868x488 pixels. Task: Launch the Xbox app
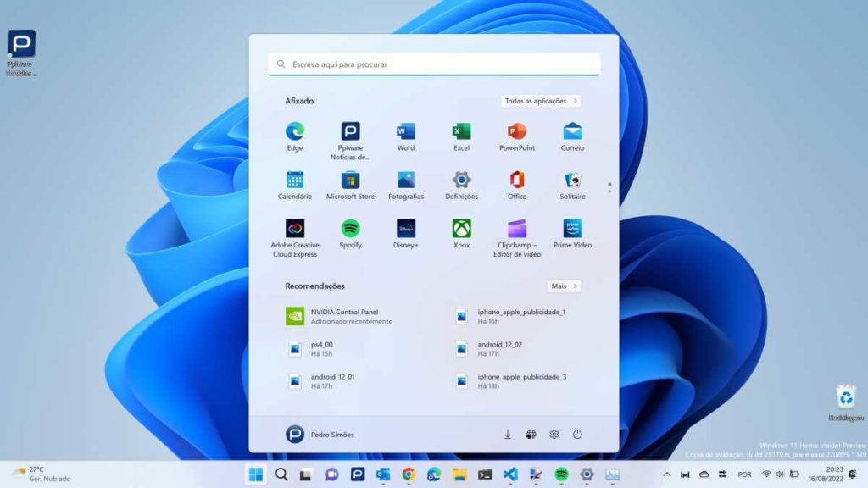pos(461,234)
